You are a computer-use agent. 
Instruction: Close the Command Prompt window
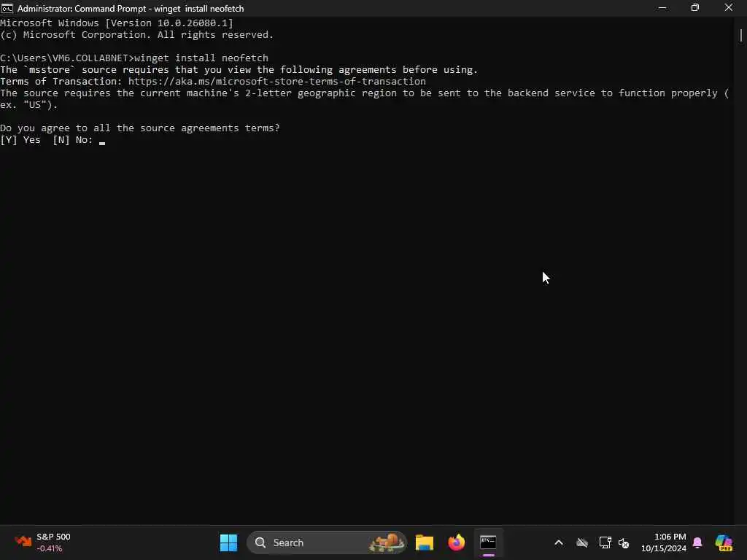coord(729,8)
